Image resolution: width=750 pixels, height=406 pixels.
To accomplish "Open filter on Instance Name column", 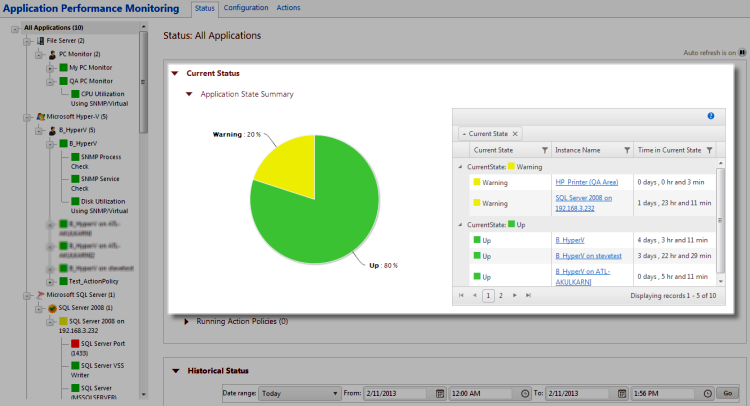I will point(626,150).
